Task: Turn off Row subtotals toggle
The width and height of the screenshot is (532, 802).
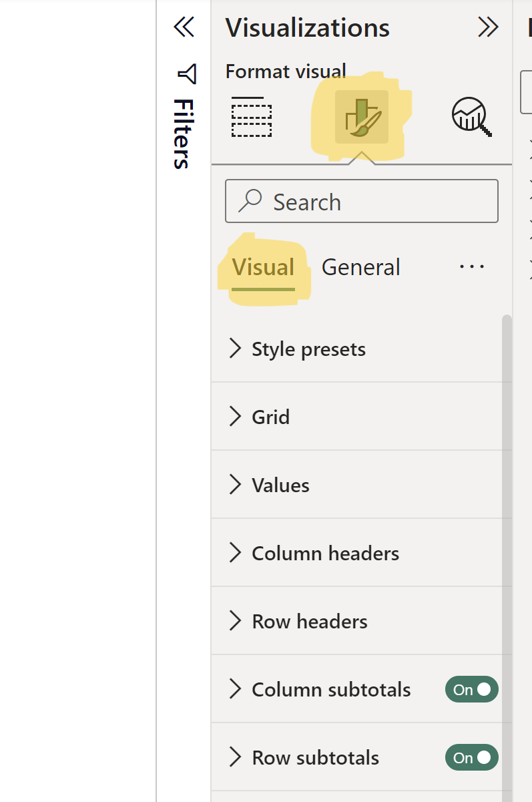Action: pyautogui.click(x=471, y=758)
